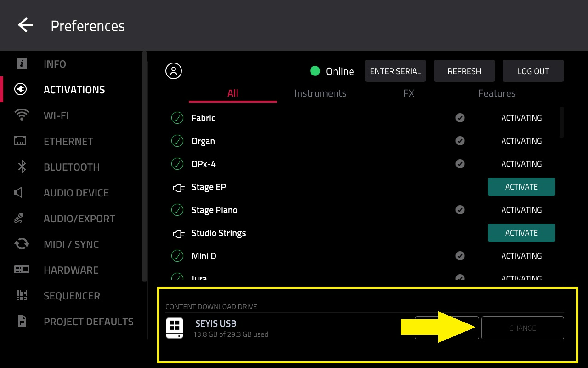588x368 pixels.
Task: Click the CHANGE download drive button
Action: pyautogui.click(x=523, y=328)
